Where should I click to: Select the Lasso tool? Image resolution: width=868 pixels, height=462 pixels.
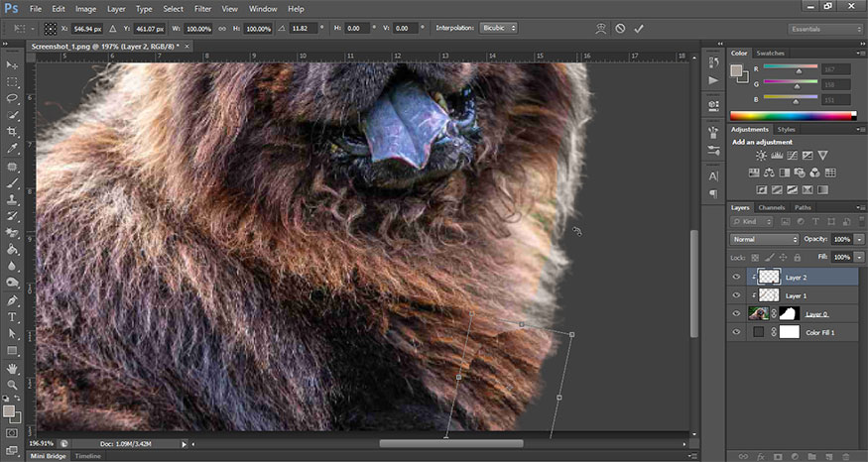[x=12, y=98]
